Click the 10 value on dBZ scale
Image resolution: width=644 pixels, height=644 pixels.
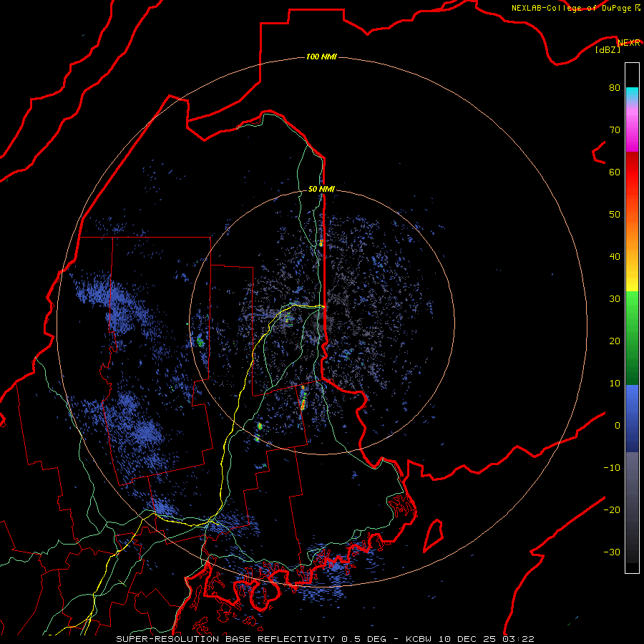[x=615, y=384]
